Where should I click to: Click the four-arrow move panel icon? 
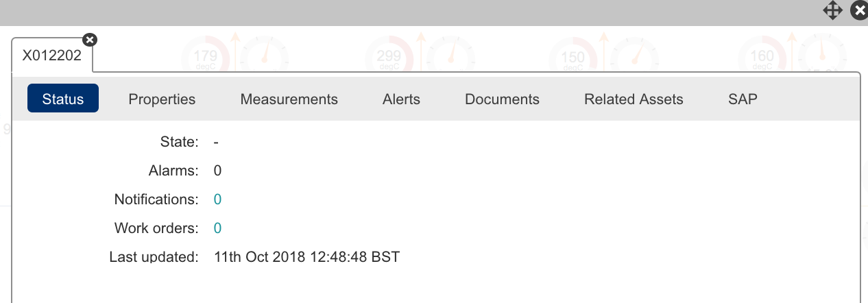[x=832, y=10]
